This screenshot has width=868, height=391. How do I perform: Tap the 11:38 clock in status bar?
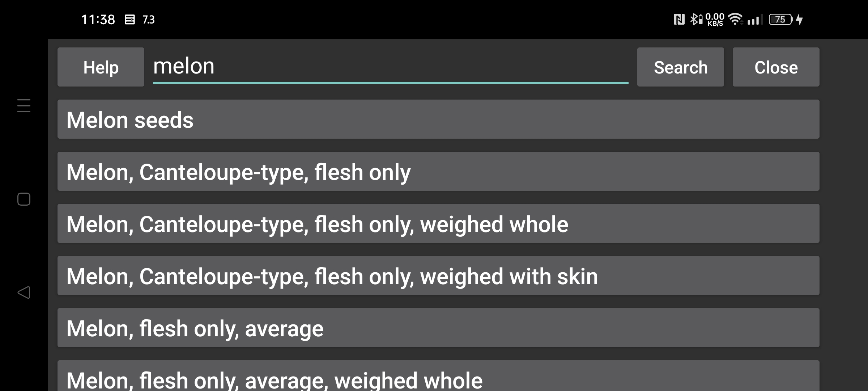[x=98, y=20]
